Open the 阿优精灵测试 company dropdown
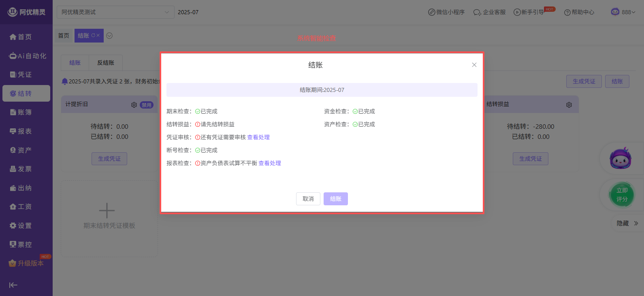Image resolution: width=644 pixels, height=296 pixels. pos(115,12)
